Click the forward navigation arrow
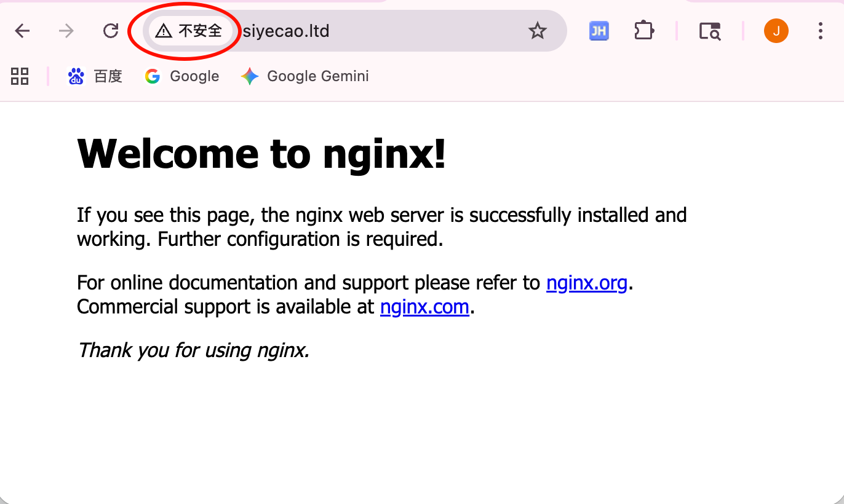Viewport: 844px width, 504px height. pyautogui.click(x=66, y=31)
